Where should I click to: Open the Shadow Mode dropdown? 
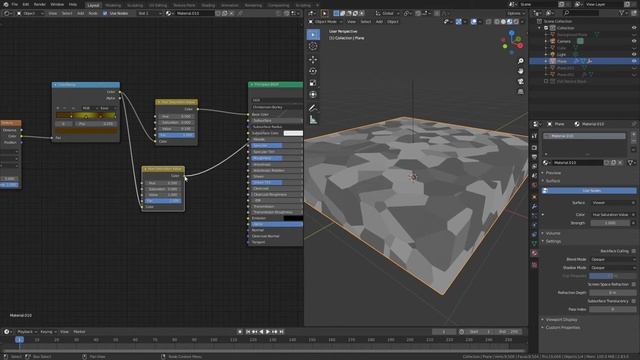[612, 268]
